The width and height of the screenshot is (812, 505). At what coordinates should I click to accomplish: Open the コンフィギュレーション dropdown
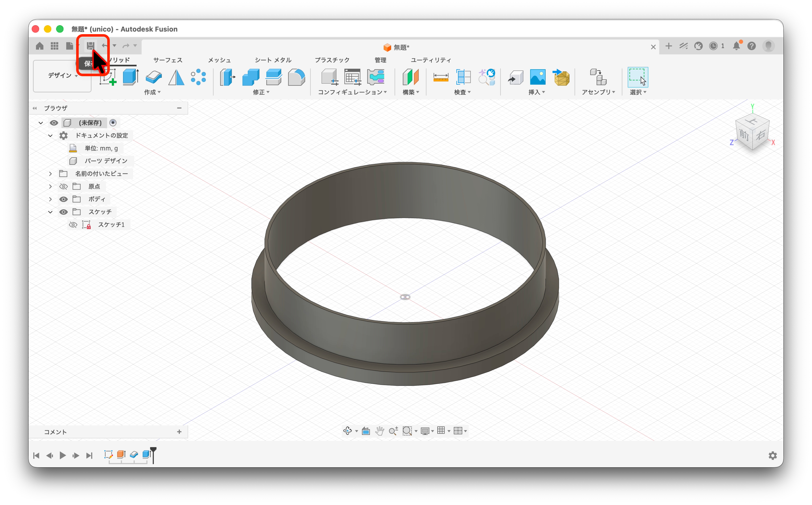tap(352, 92)
